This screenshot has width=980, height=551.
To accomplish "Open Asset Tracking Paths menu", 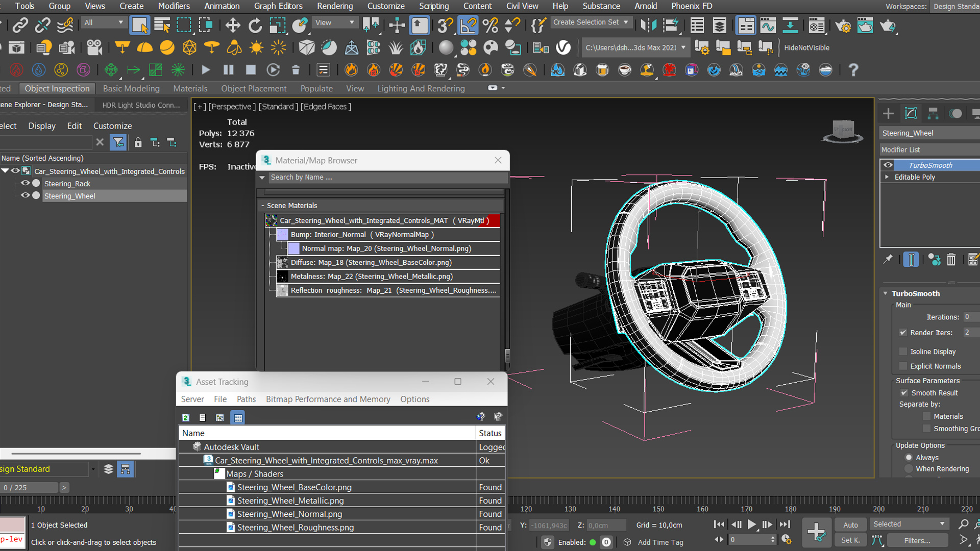I will (246, 399).
